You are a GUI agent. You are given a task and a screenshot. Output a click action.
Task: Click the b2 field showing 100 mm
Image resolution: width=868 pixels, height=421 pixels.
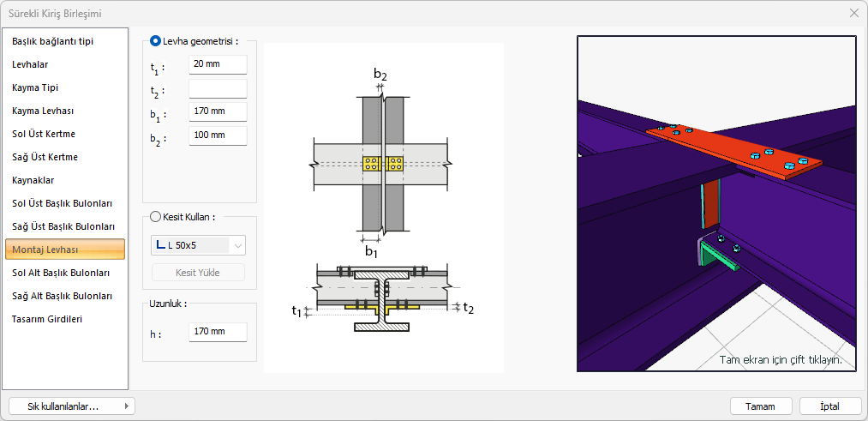[x=218, y=135]
